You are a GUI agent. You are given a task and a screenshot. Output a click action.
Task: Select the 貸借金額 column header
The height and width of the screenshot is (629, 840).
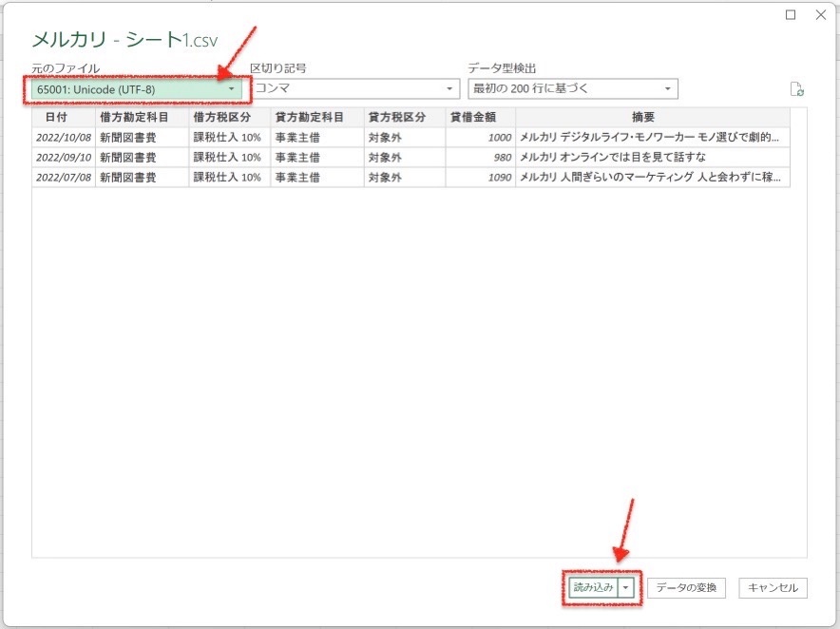point(481,117)
